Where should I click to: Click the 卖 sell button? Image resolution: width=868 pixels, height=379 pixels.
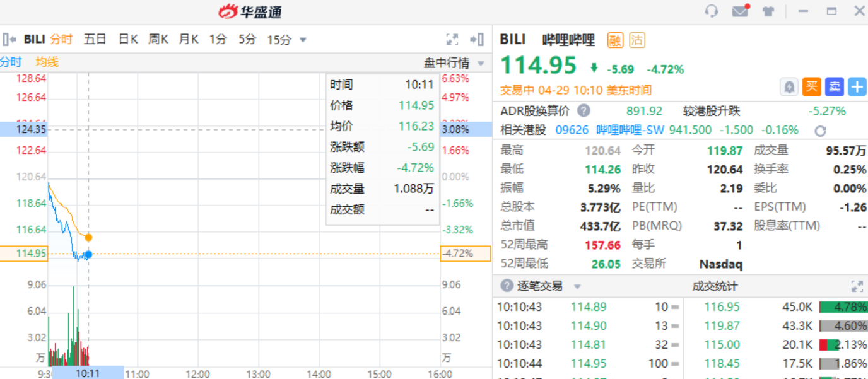point(835,87)
